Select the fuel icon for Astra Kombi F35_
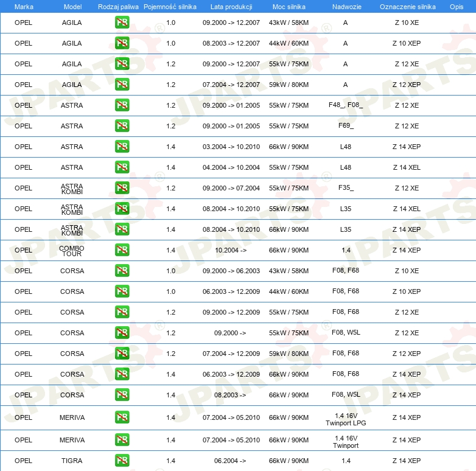 tap(122, 188)
